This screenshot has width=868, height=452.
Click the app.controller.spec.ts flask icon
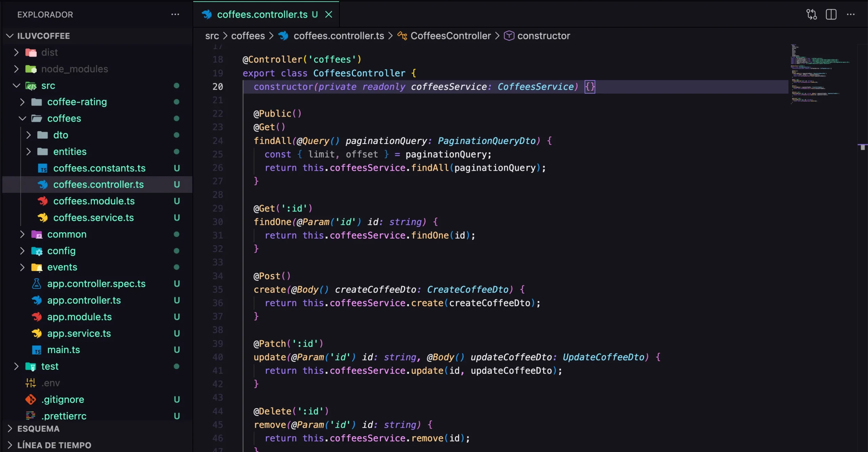click(37, 284)
